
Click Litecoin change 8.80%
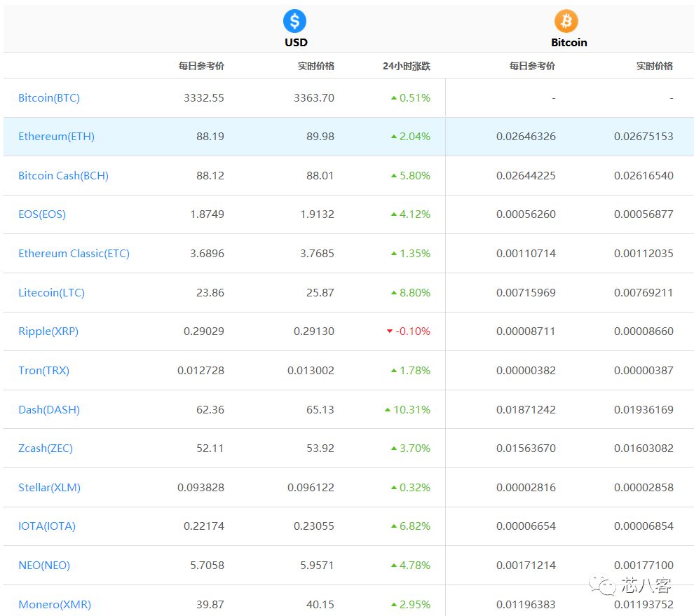pos(411,292)
